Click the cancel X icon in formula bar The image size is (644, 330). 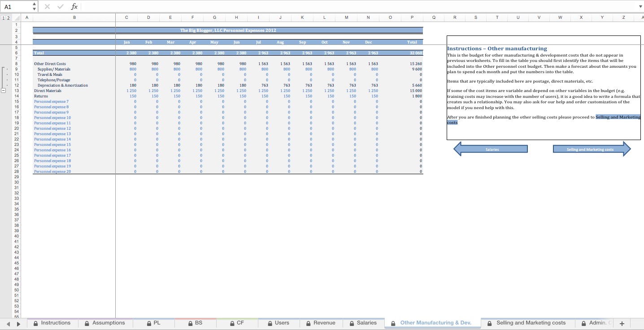coord(48,6)
